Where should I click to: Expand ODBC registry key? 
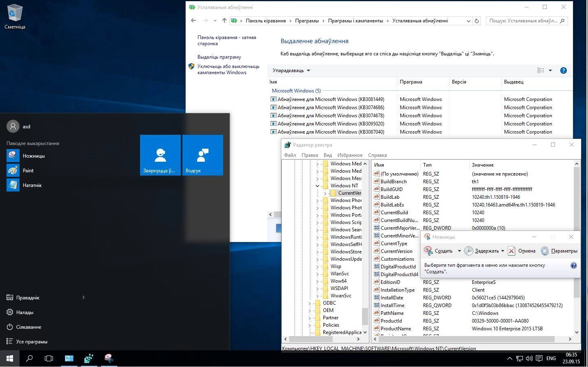pos(309,303)
